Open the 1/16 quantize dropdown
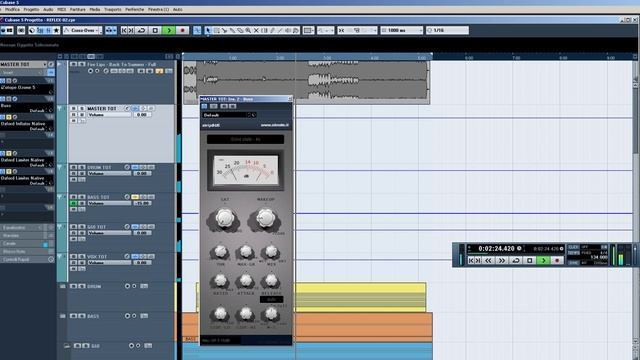The image size is (640, 360). coord(447,30)
